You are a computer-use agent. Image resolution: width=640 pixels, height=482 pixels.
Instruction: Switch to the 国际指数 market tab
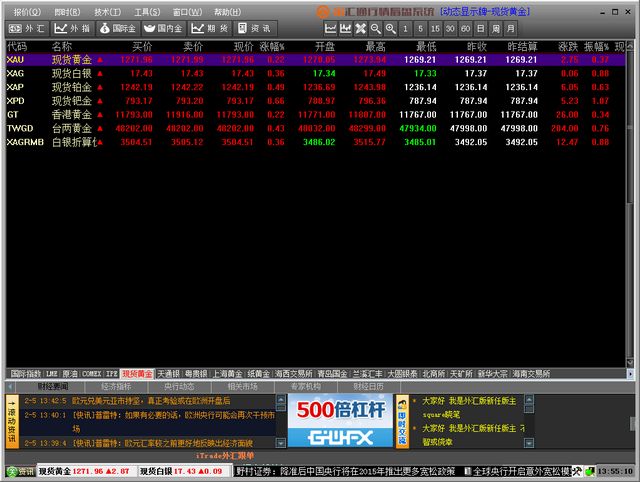[25, 373]
